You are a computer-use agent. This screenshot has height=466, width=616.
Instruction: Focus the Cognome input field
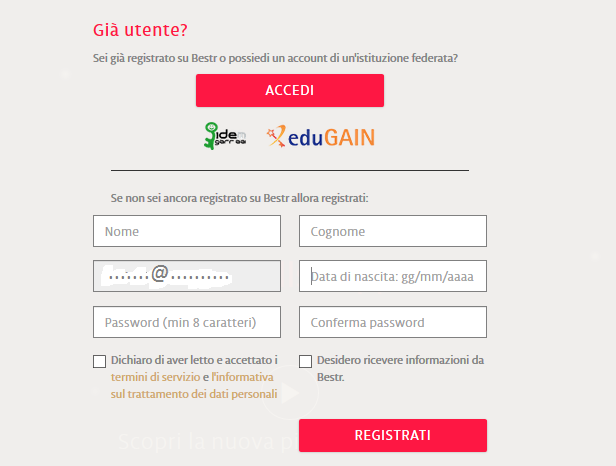tap(392, 231)
